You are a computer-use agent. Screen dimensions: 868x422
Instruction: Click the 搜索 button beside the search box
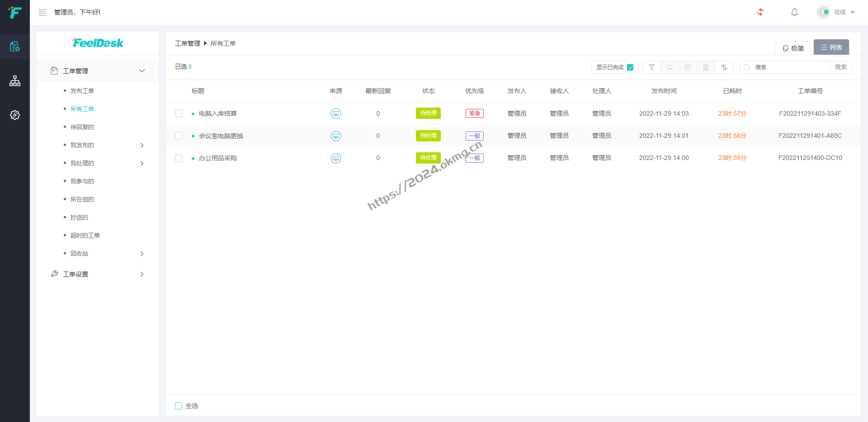click(x=840, y=67)
